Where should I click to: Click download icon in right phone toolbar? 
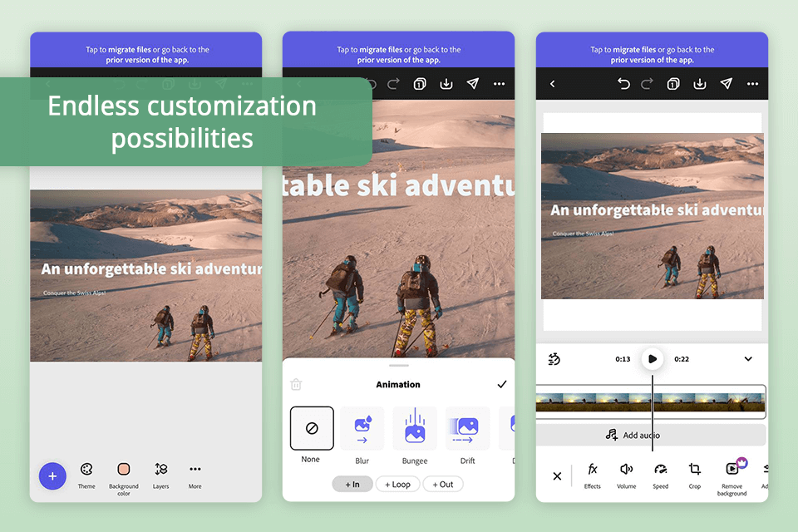[700, 83]
